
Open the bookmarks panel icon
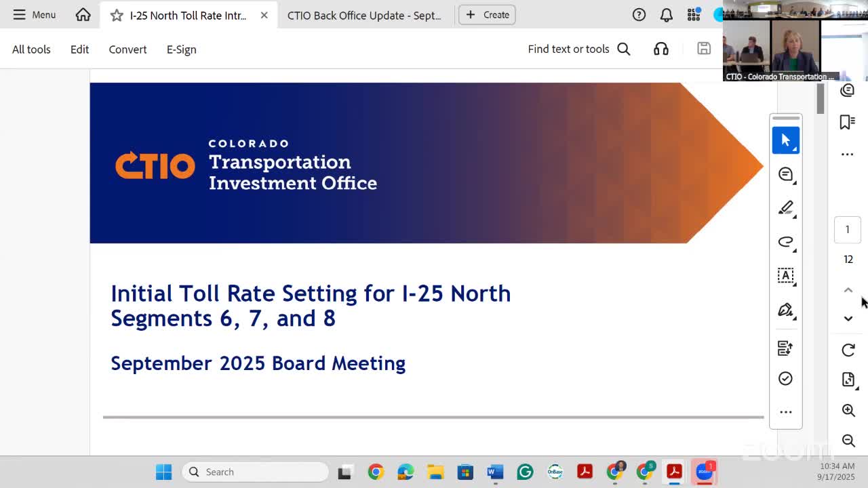848,122
